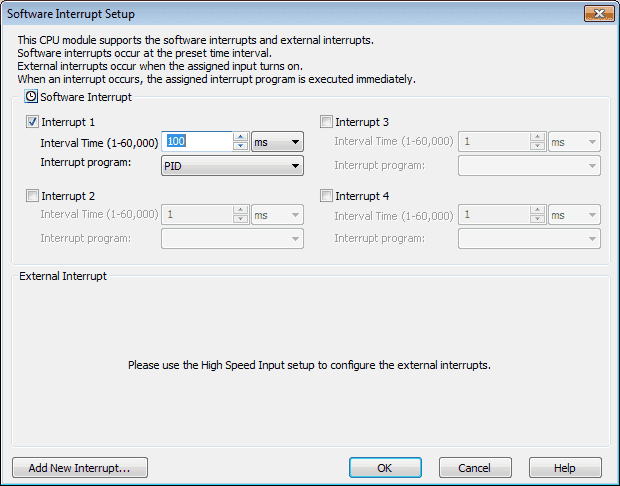Click Interrupt 3 interrupt program dropdown
Screen dimensions: 620x486
[x=529, y=166]
